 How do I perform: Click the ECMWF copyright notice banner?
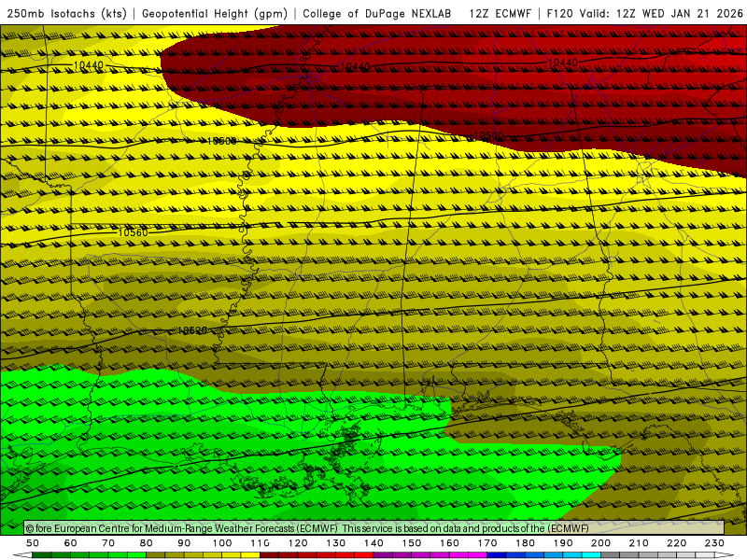tap(374, 527)
